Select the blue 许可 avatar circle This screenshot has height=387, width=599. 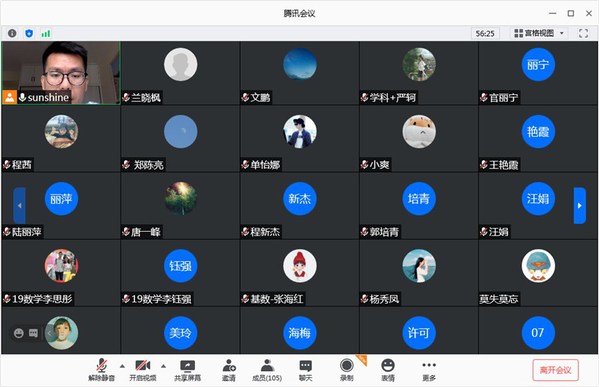tap(419, 333)
